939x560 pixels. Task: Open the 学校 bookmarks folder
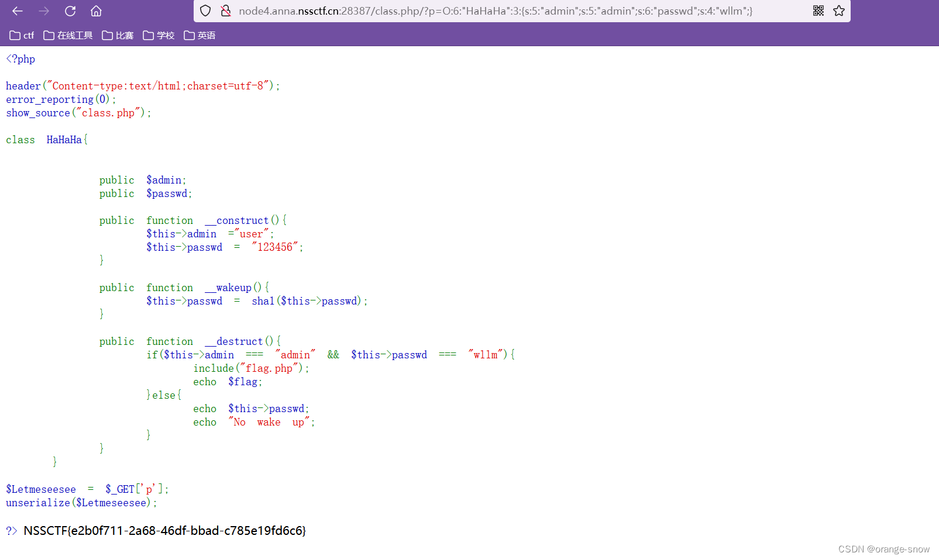click(x=159, y=36)
